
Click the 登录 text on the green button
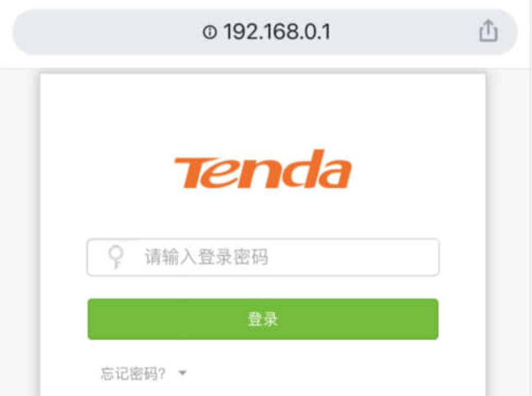(263, 319)
